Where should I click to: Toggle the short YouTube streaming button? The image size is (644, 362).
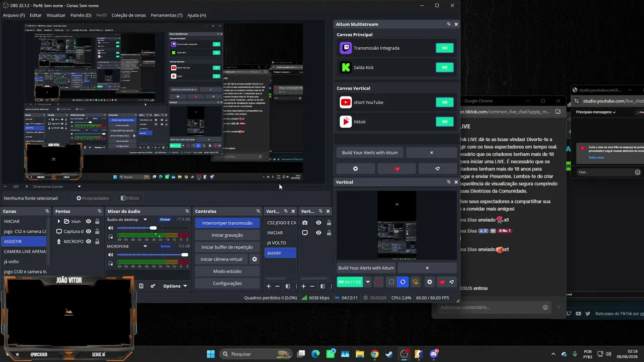(x=444, y=103)
